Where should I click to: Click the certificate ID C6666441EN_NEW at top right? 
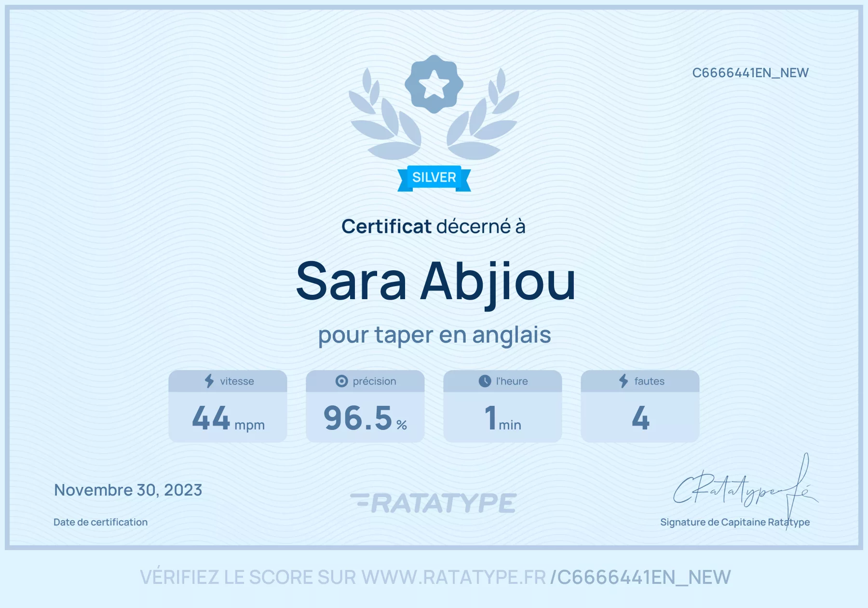tap(750, 73)
